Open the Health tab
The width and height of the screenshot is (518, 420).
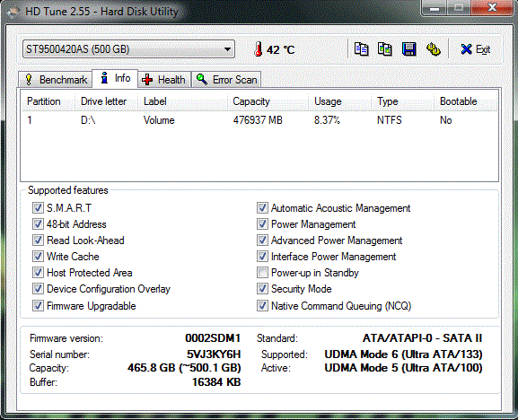click(x=164, y=80)
